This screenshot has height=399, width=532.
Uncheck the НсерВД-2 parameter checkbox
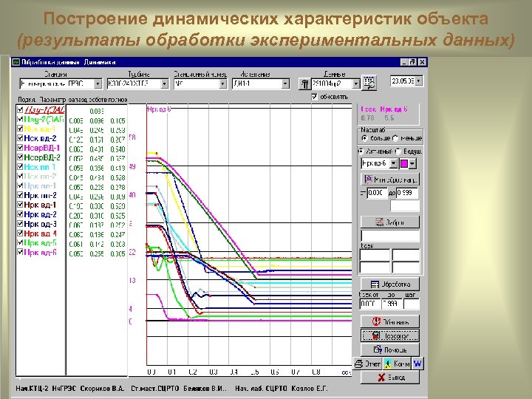(x=20, y=157)
